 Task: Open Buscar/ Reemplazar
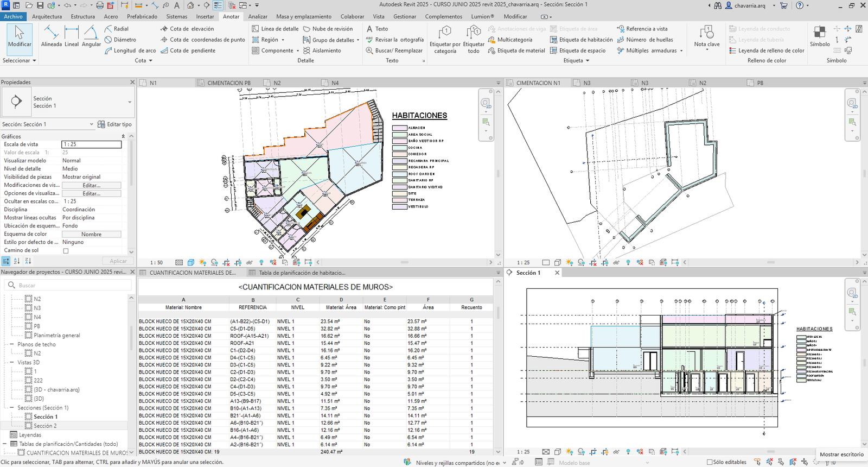coord(394,51)
